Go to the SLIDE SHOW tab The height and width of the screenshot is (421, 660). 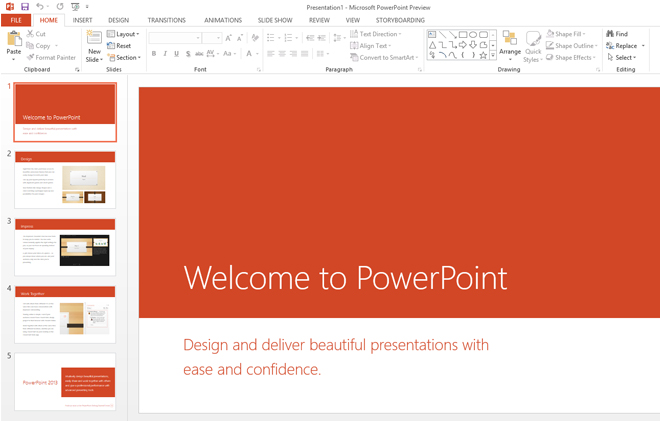pyautogui.click(x=275, y=20)
